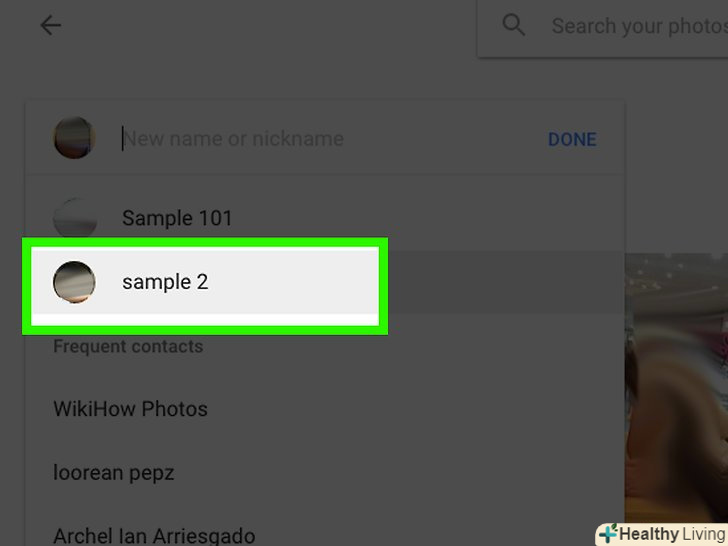Focus the 'Search your photos' box
This screenshot has width=728, height=546.
638,26
